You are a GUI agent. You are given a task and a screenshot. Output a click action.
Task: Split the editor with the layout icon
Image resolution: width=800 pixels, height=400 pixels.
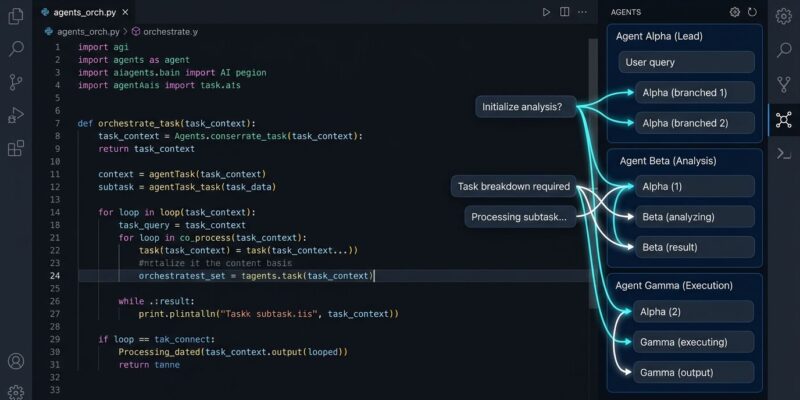(x=564, y=12)
